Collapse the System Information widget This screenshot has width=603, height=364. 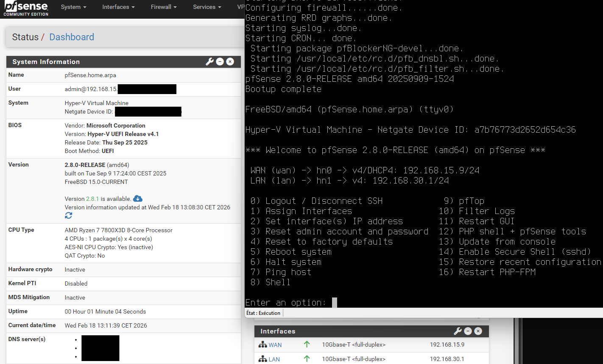[x=220, y=61]
